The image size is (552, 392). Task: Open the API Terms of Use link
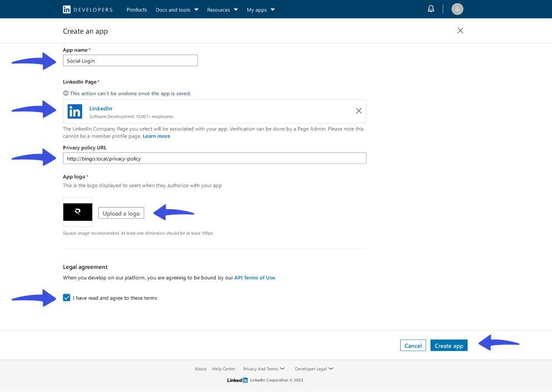click(255, 278)
